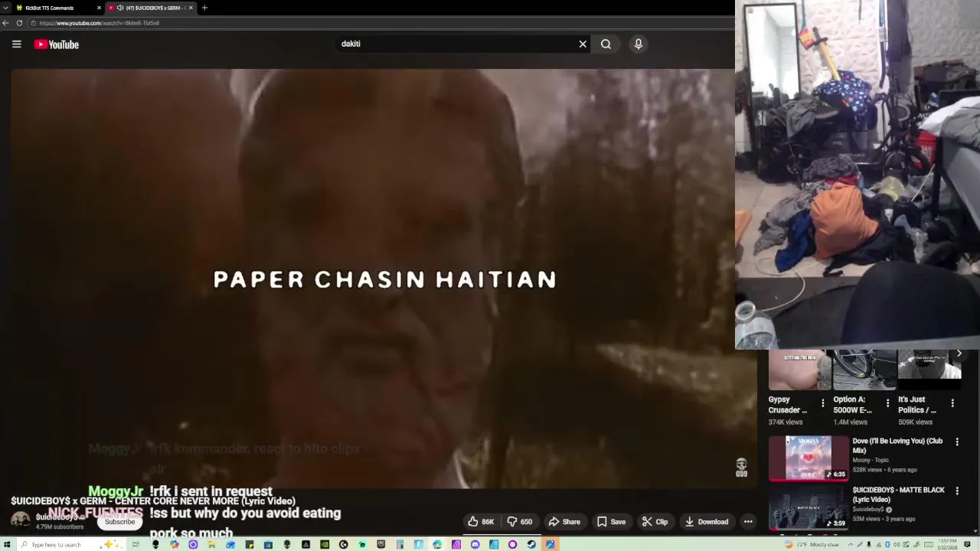
Task: Open the 'It's Just Politics' short
Action: click(x=929, y=370)
